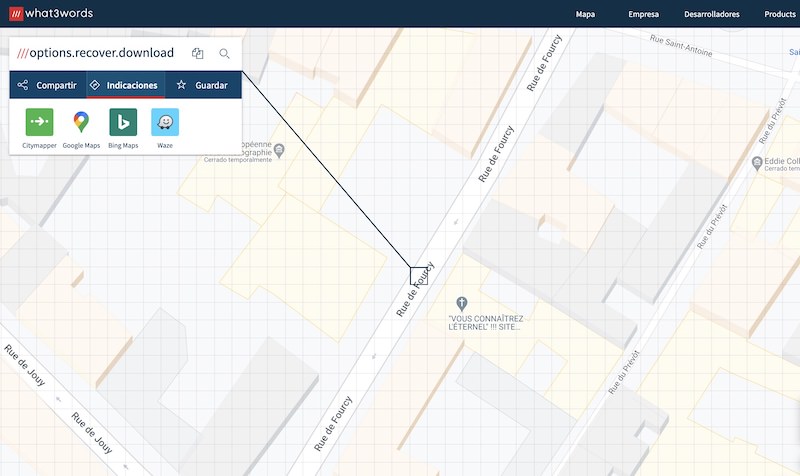
Task: Open directions in Bing Maps
Action: coord(123,128)
